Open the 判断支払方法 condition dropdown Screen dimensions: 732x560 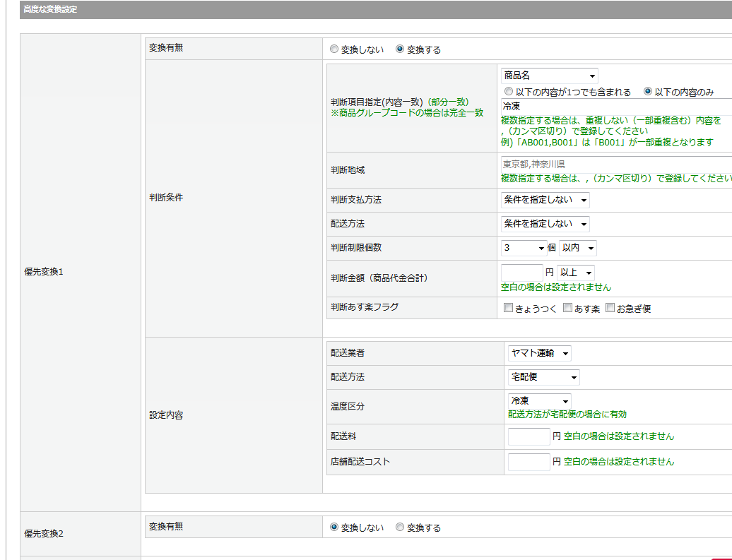pos(545,200)
